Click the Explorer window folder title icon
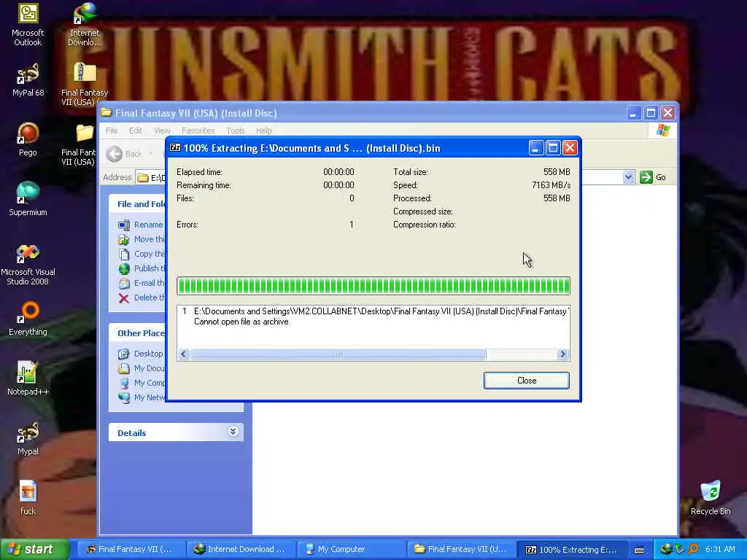This screenshot has height=560, width=747. (107, 113)
